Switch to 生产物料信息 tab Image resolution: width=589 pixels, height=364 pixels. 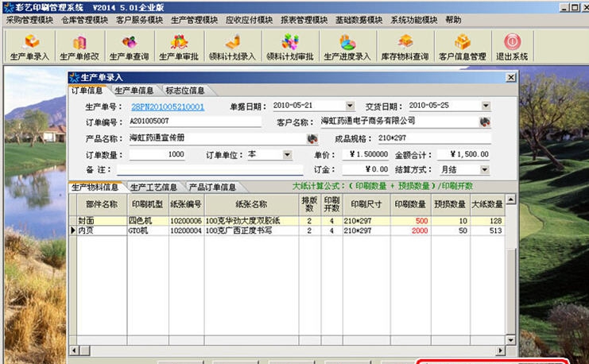[x=95, y=187]
